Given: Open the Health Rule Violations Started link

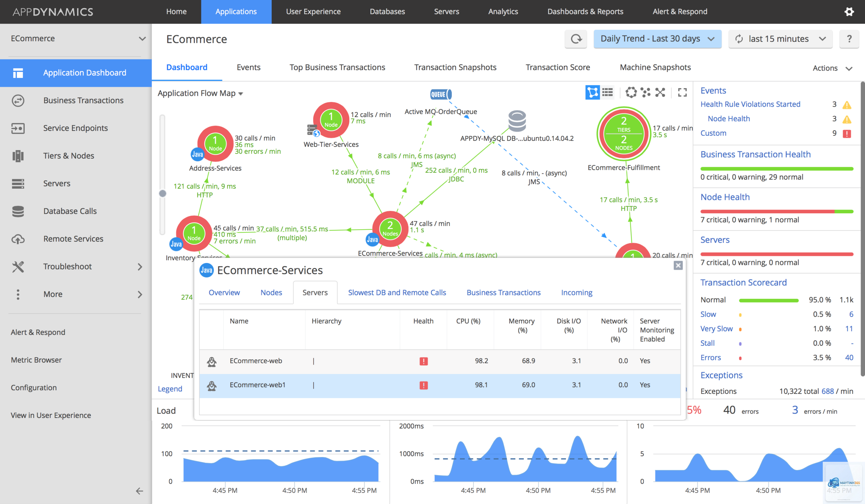Looking at the screenshot, I should click(750, 104).
